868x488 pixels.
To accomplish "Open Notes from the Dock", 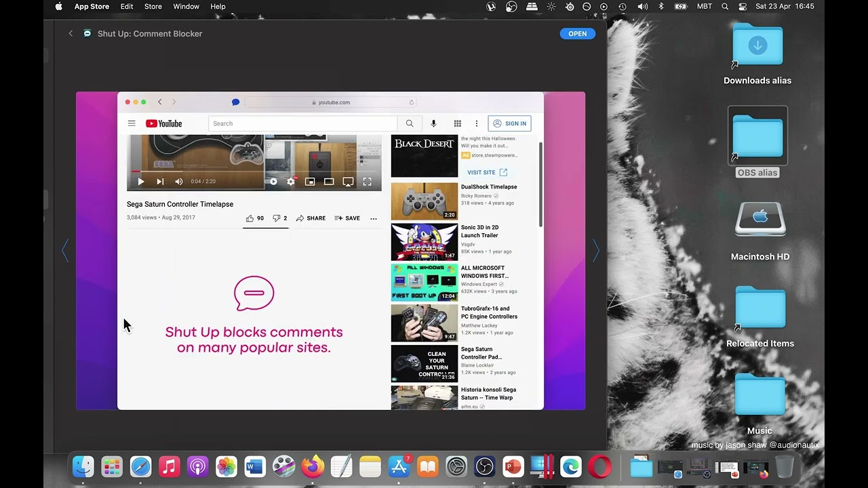I will click(x=370, y=466).
